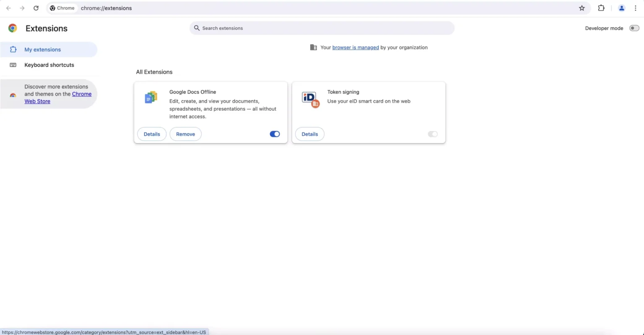Click the Chrome site info chip
Viewport: 644px width, 335px height.
(62, 8)
